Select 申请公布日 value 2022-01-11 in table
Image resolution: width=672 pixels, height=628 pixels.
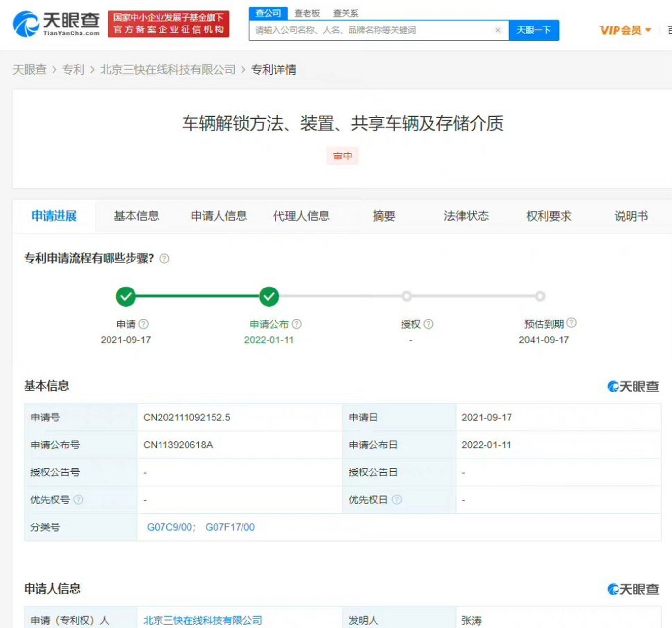[486, 445]
